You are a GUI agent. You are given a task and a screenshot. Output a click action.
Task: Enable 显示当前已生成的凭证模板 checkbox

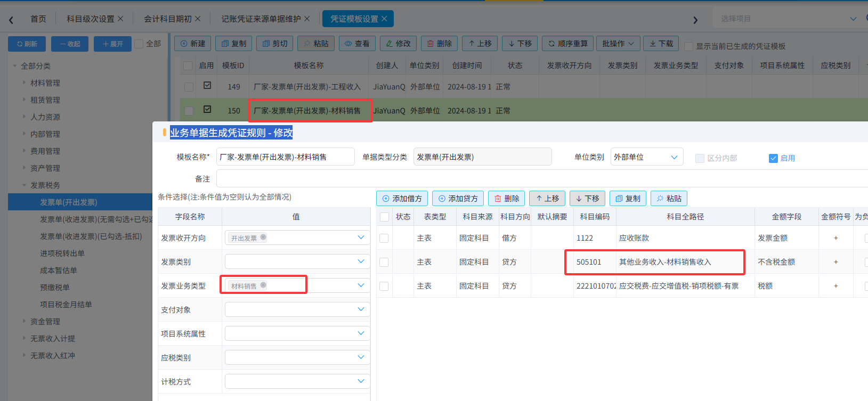688,46
